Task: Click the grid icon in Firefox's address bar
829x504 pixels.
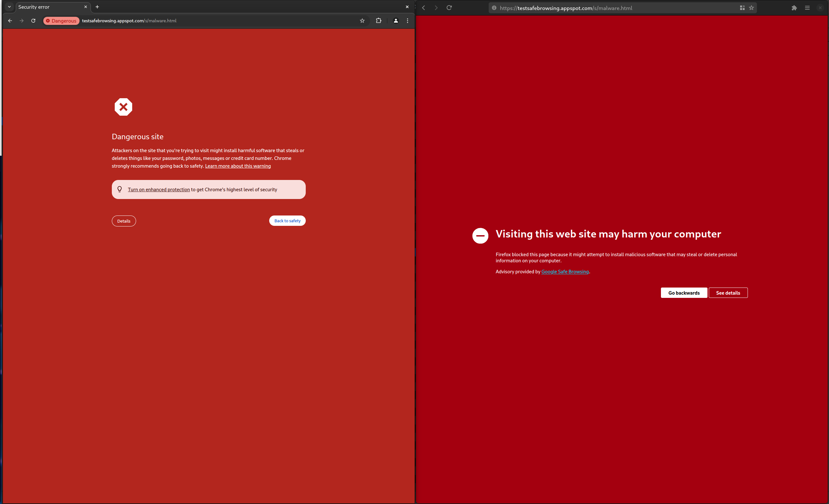Action: (x=742, y=8)
